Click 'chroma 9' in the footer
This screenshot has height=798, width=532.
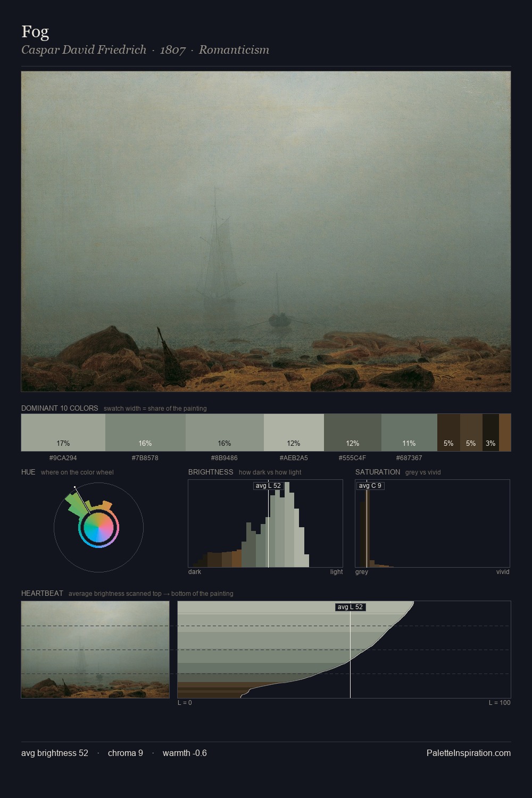point(126,753)
